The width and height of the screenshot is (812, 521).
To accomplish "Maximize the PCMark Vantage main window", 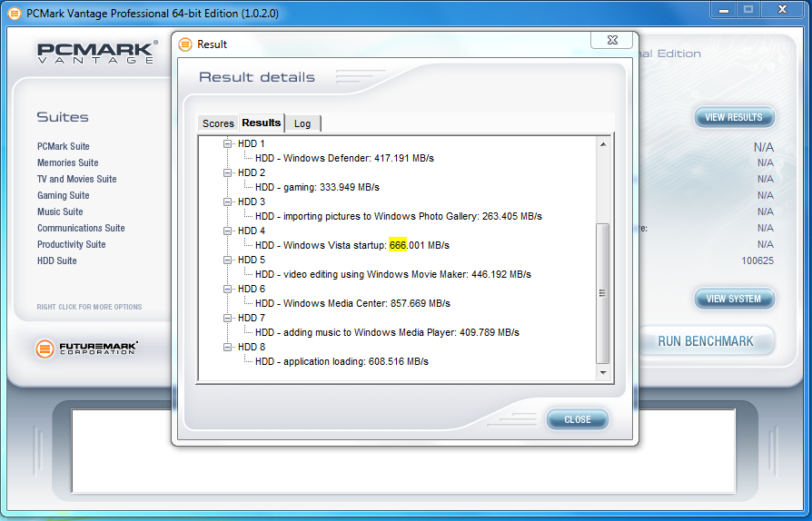I will [748, 10].
